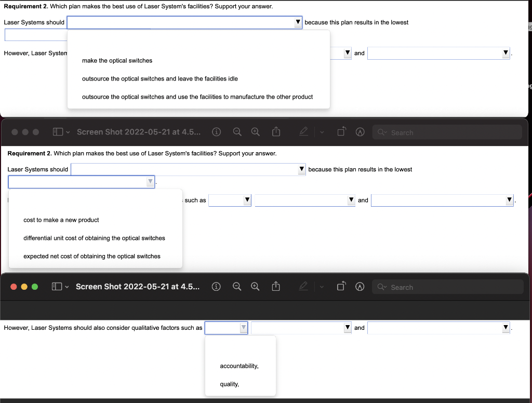Screen dimensions: 532x403
Task: Rotate the image in active Preview window
Action: pos(341,286)
